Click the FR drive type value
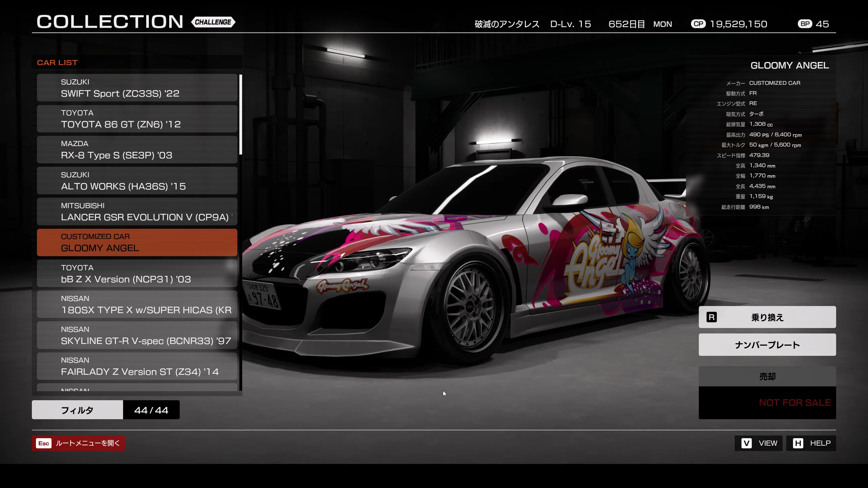This screenshot has height=488, width=868. coord(753,93)
